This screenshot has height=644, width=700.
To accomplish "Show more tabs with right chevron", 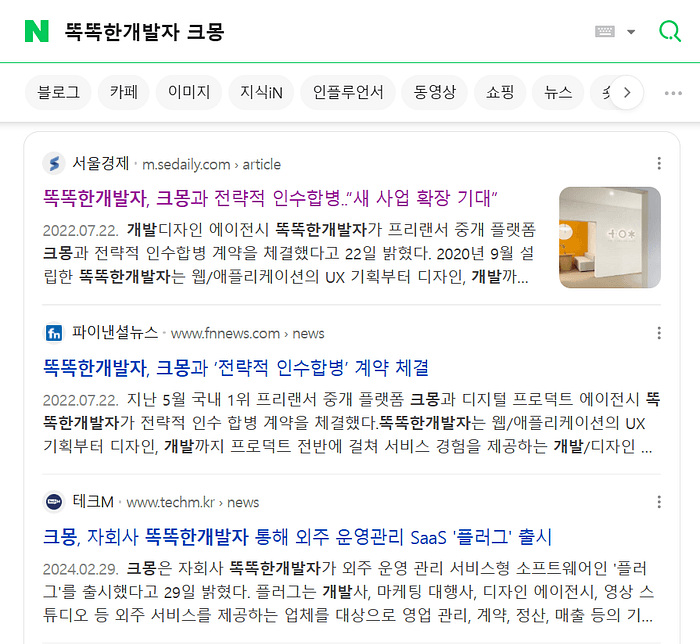I will pyautogui.click(x=627, y=92).
